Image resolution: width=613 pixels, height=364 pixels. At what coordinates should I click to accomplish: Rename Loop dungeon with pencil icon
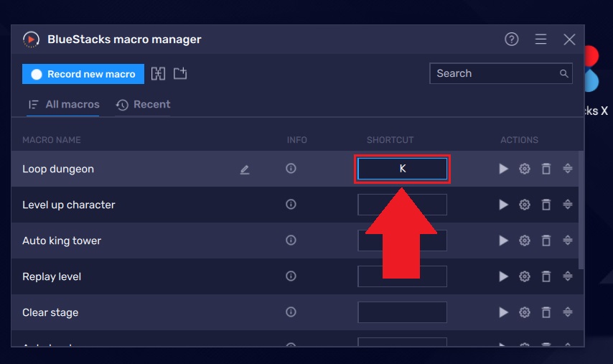point(245,169)
